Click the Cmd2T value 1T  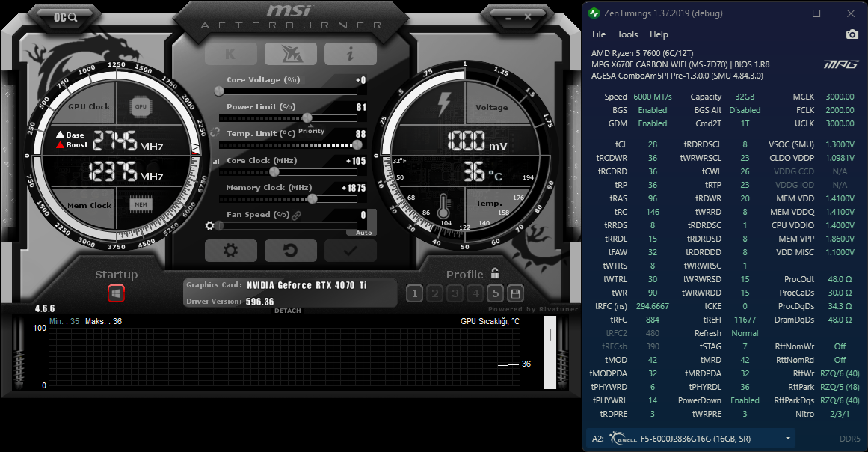tap(745, 123)
